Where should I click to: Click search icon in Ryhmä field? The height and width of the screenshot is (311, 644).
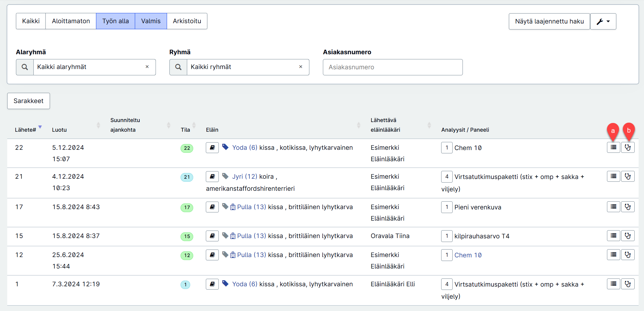tap(178, 67)
